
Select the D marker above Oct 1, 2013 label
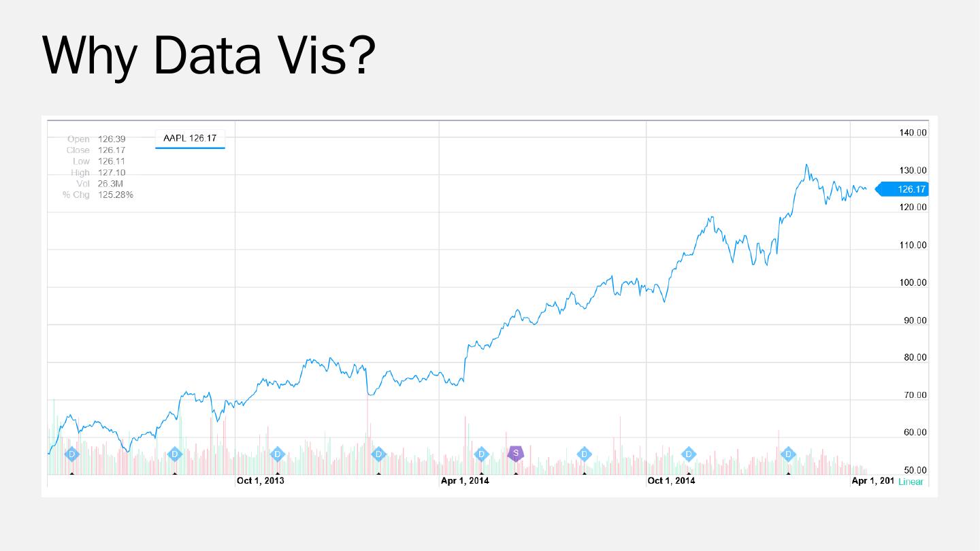[x=277, y=454]
